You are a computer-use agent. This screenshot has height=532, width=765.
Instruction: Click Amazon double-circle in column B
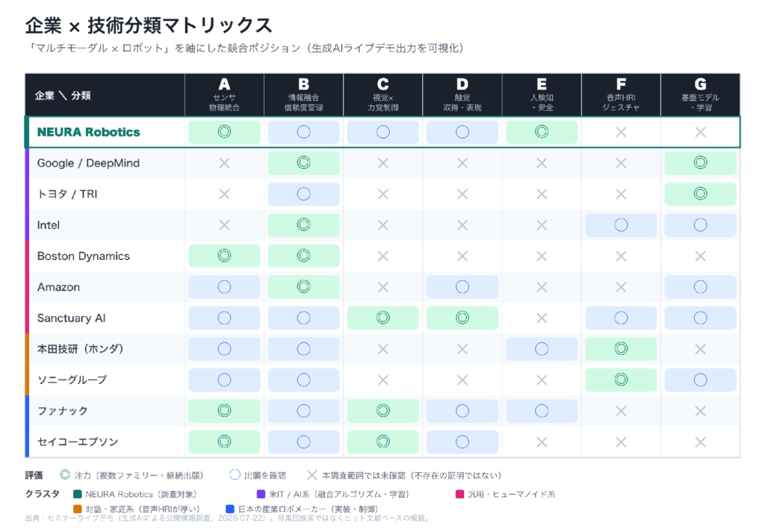[303, 287]
